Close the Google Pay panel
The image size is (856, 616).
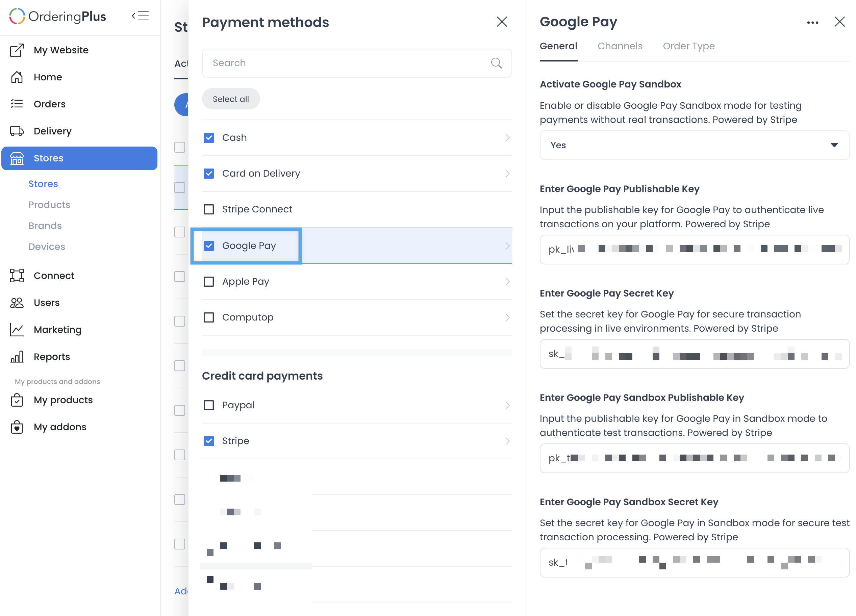[x=839, y=22]
